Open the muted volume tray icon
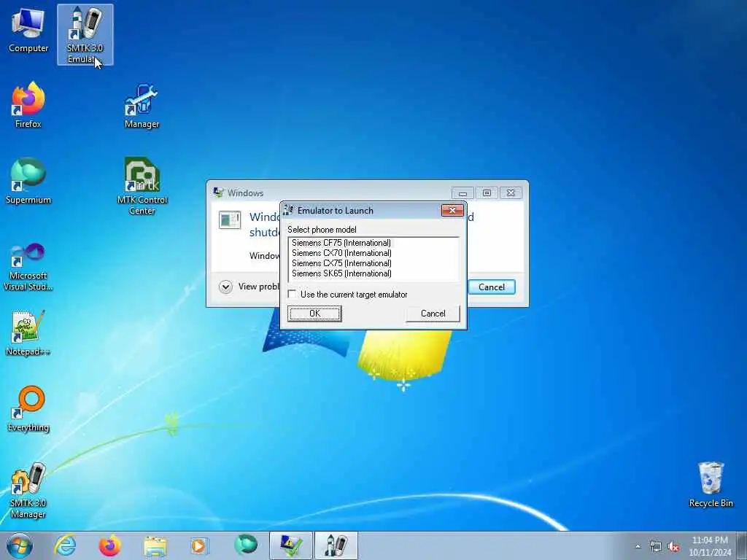 point(673,547)
